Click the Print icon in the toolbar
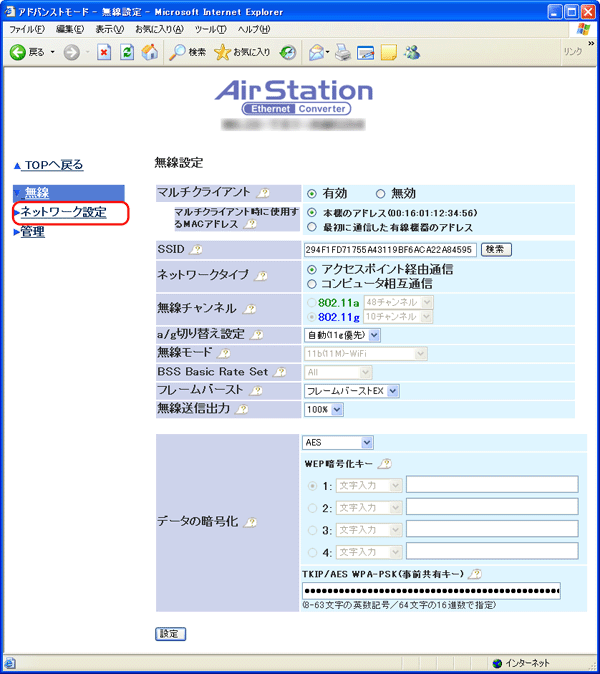600x674 pixels. pos(343,52)
